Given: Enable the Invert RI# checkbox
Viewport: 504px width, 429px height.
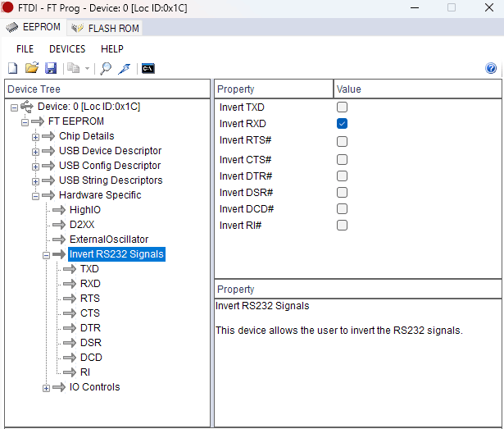Looking at the screenshot, I should click(x=342, y=226).
